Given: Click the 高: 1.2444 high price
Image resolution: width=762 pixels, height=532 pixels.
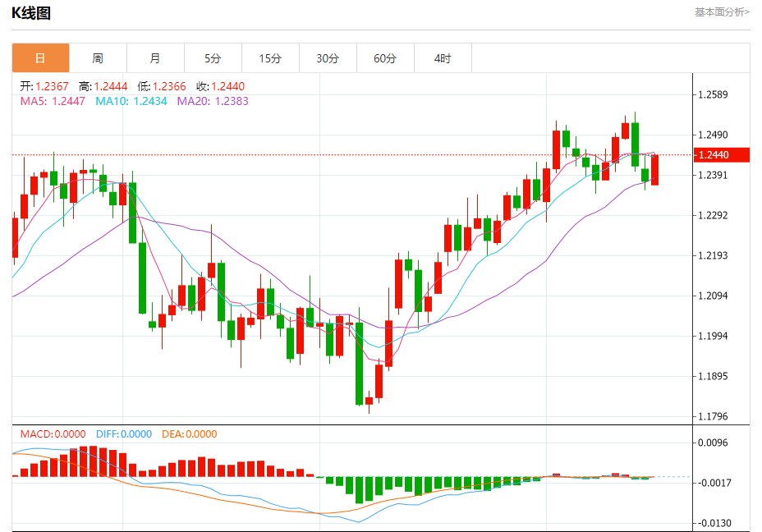Looking at the screenshot, I should [x=103, y=86].
